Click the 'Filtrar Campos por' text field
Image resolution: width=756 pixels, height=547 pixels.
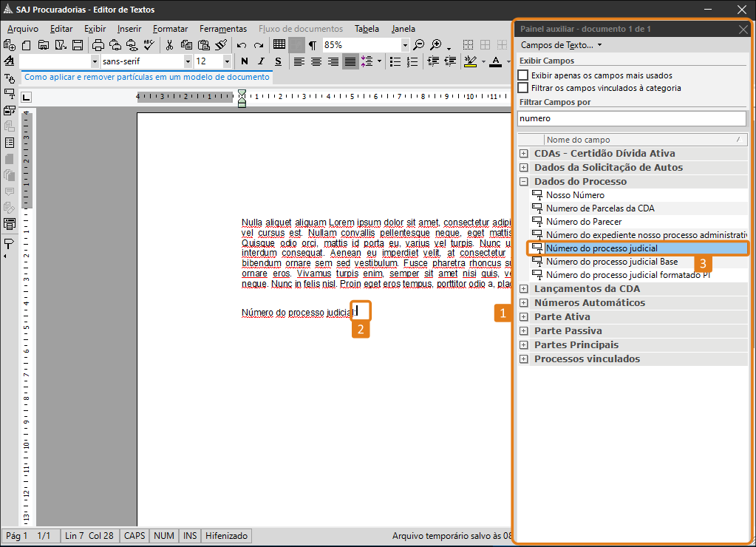tap(632, 118)
